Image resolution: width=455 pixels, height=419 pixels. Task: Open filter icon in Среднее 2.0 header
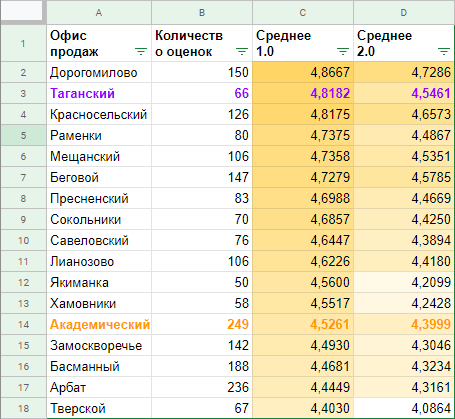(444, 52)
